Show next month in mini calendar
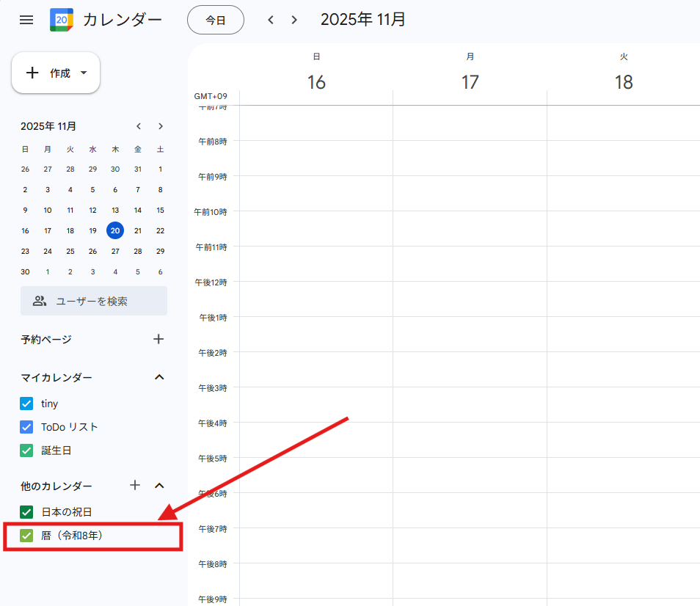 click(x=160, y=126)
